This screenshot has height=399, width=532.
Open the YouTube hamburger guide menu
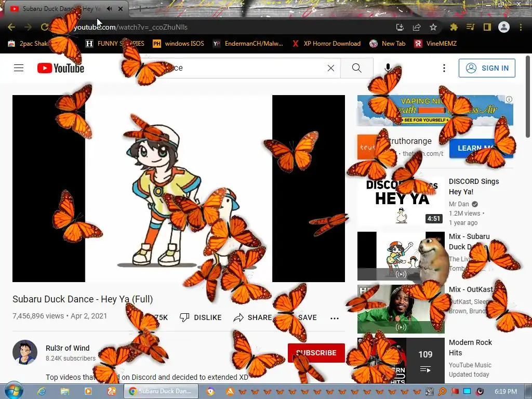pyautogui.click(x=19, y=68)
